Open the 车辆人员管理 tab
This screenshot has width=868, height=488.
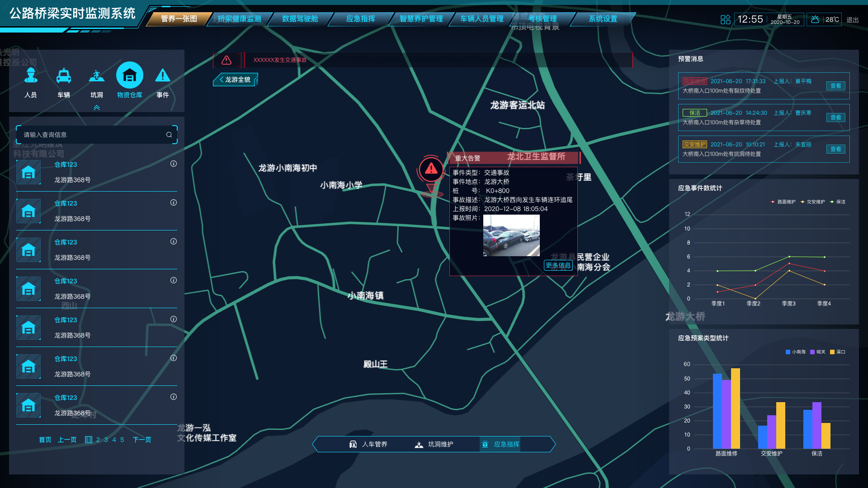[482, 19]
